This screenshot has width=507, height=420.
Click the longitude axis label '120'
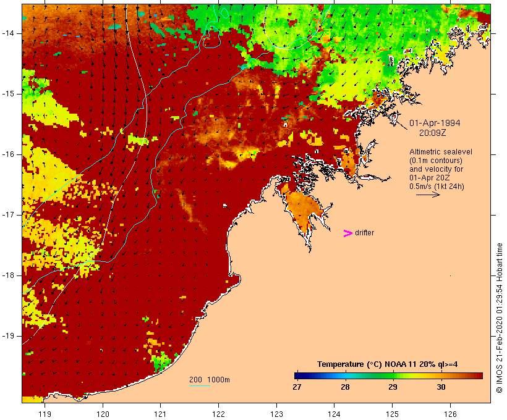103,414
